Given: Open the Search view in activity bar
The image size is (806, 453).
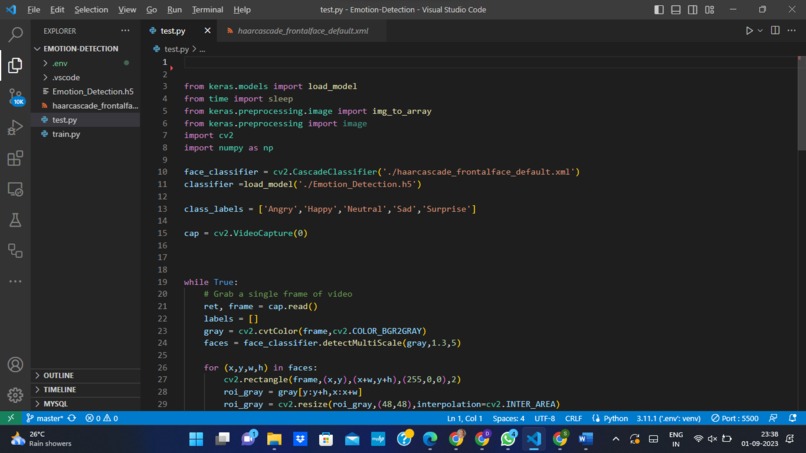Looking at the screenshot, I should 15,34.
